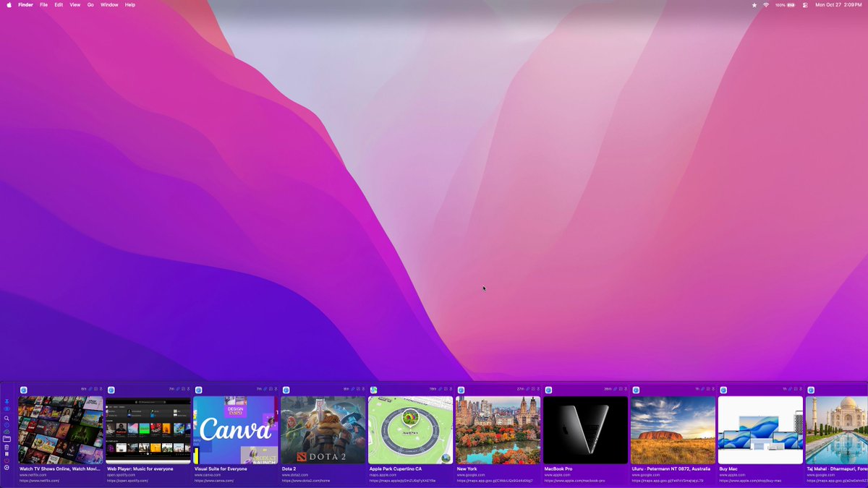
Task: Open settings gear in clipboard sidebar
Action: pyautogui.click(x=7, y=468)
